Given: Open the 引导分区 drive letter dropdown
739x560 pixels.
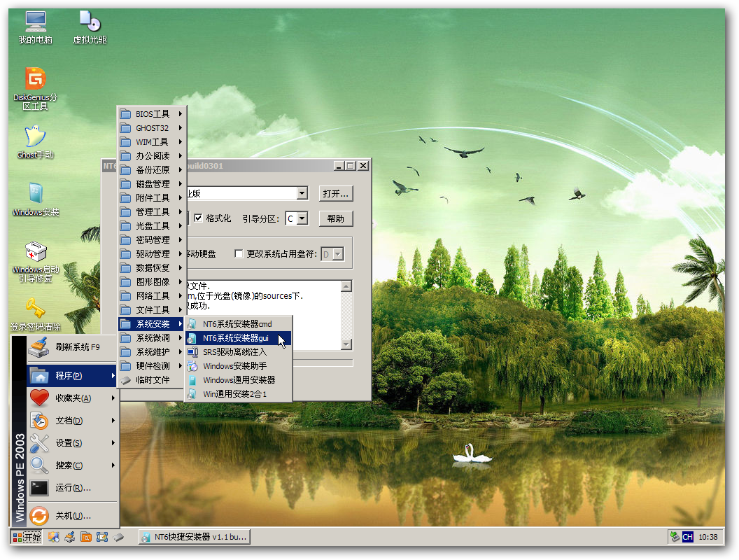Looking at the screenshot, I should pos(302,218).
